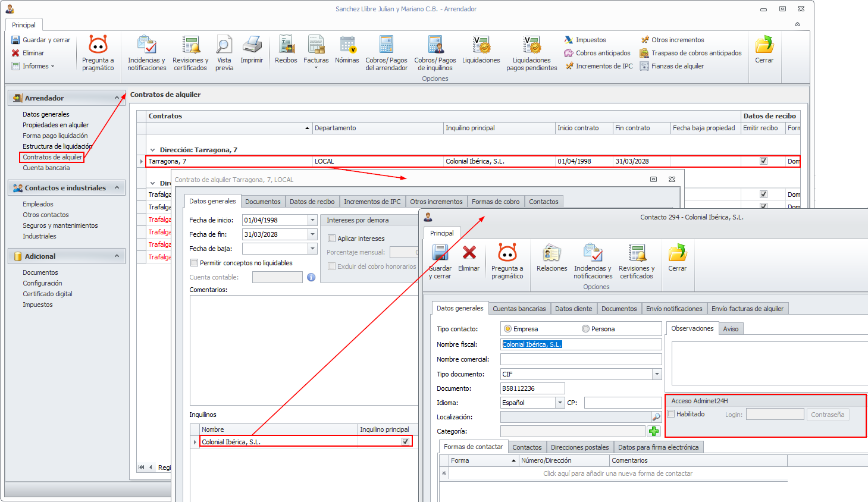Open Cobros/Pagos de inquilinos
Viewport: 868px width, 502px height.
435,53
